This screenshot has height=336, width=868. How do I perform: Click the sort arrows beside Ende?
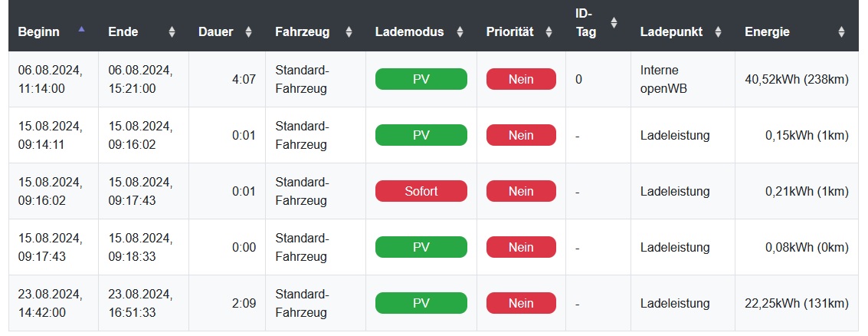172,32
